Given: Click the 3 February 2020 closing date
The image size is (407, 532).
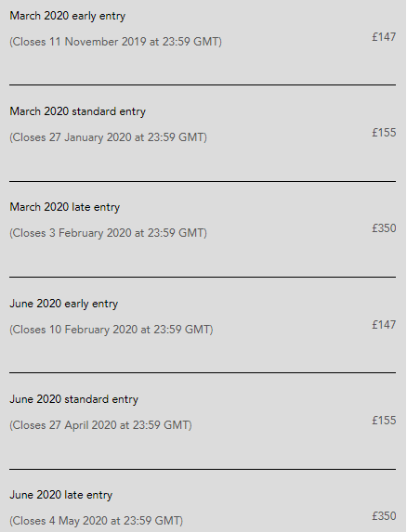Looking at the screenshot, I should coord(108,233).
